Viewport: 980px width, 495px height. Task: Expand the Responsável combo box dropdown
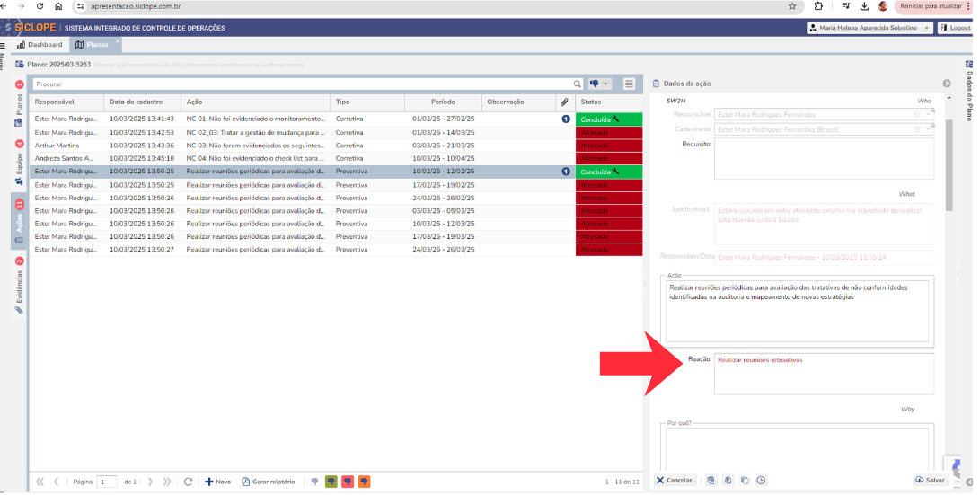[928, 115]
